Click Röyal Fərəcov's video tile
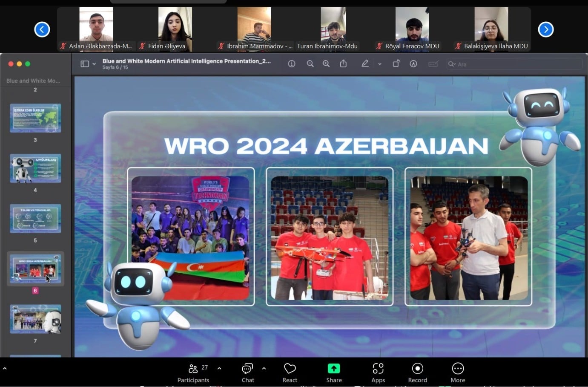 tap(412, 29)
